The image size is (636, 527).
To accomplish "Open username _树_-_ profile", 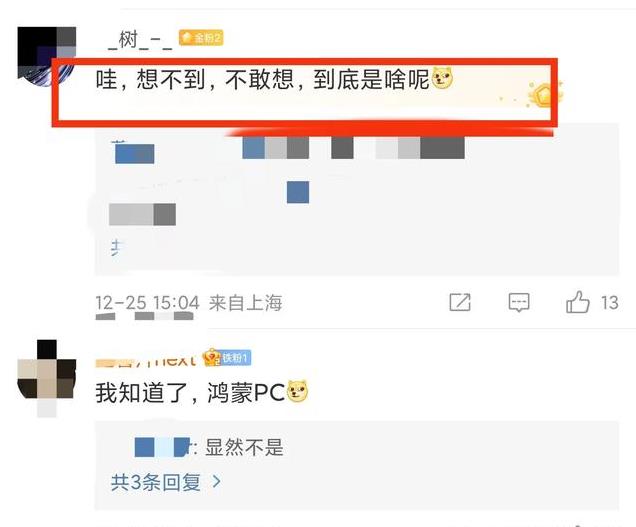I will (140, 40).
